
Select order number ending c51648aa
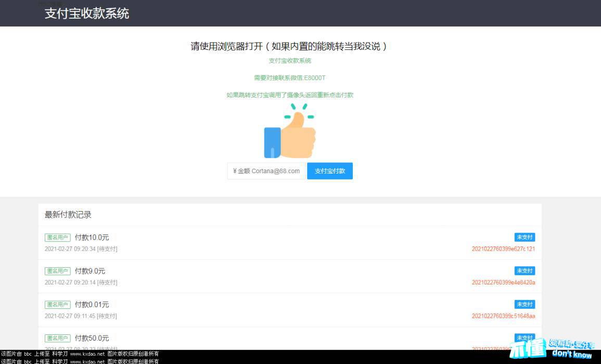503,316
